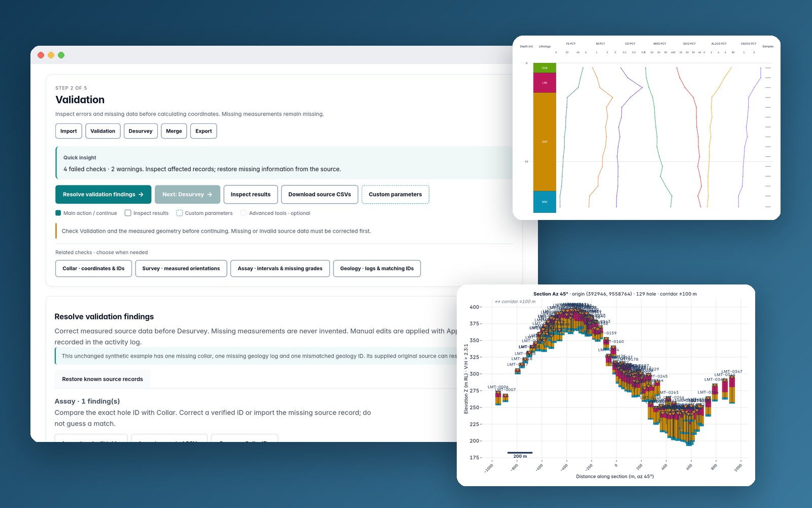Click the Quick insight summary text
The width and height of the screenshot is (812, 508).
pos(202,169)
